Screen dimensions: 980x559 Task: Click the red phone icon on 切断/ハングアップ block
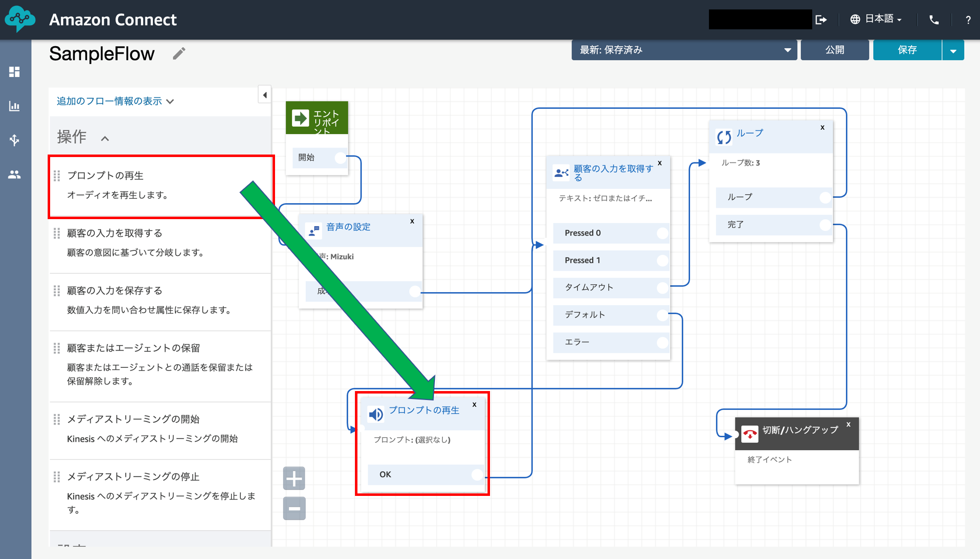(x=750, y=434)
